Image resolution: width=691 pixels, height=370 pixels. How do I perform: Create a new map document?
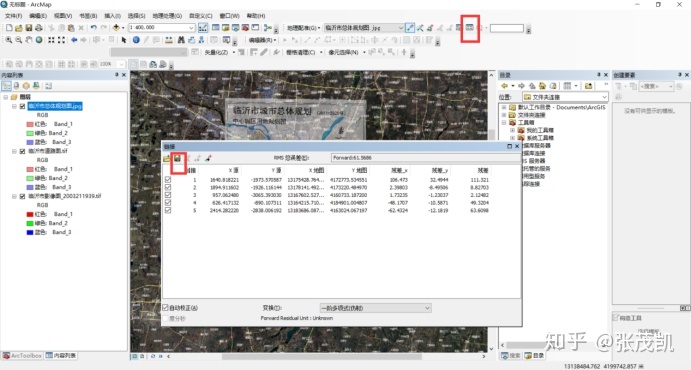click(x=9, y=28)
